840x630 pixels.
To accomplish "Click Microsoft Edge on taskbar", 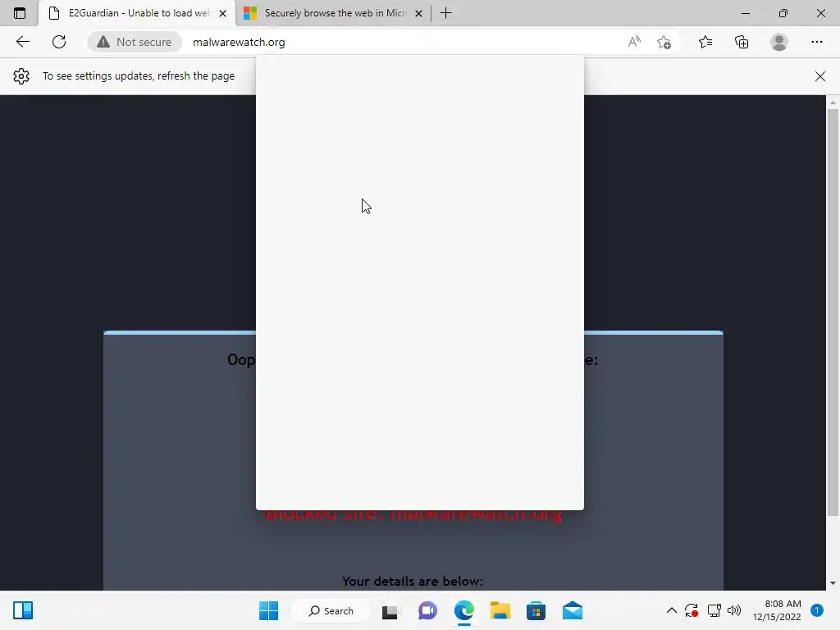I will pos(464,610).
